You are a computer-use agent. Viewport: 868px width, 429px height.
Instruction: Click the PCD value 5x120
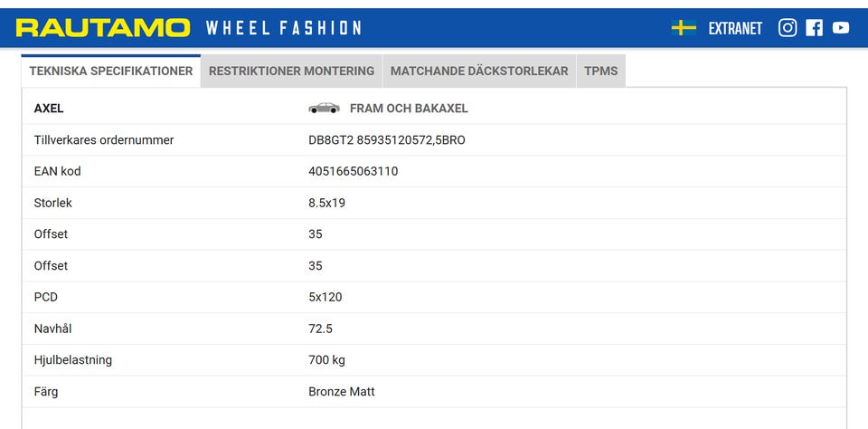(325, 297)
